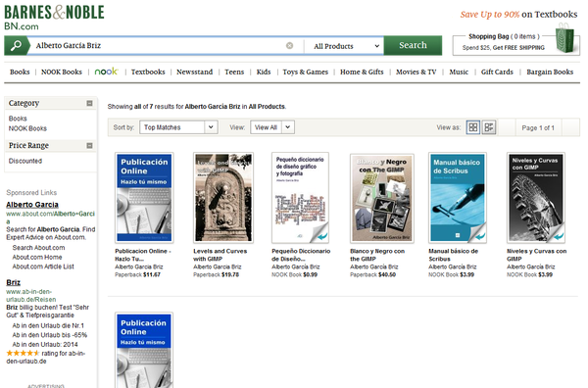Screen dimensions: 588x388
Task: Open the Briz sponsored link
Action: point(13,282)
